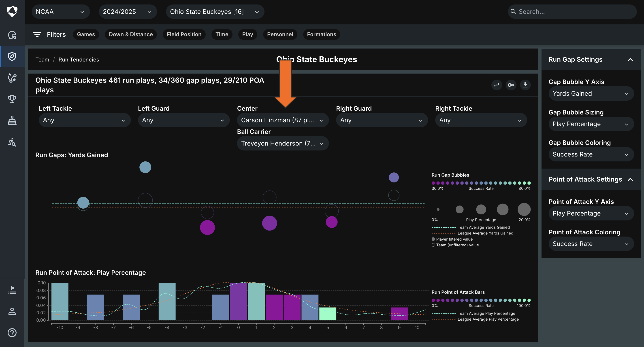Select the shield team sidebar icon

12,56
